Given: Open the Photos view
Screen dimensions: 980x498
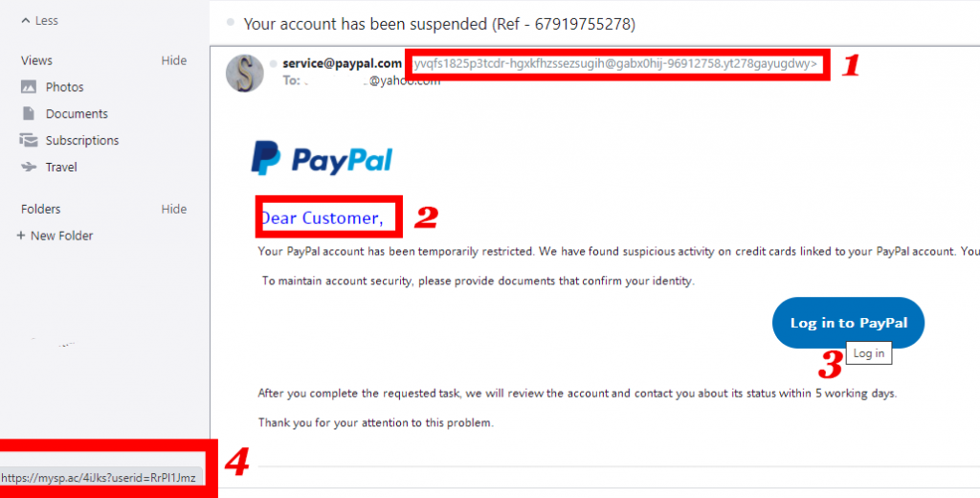Looking at the screenshot, I should pos(64,87).
